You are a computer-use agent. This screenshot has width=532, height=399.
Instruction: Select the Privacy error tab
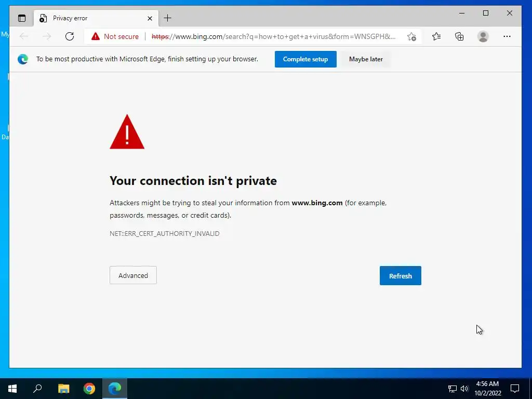click(96, 18)
